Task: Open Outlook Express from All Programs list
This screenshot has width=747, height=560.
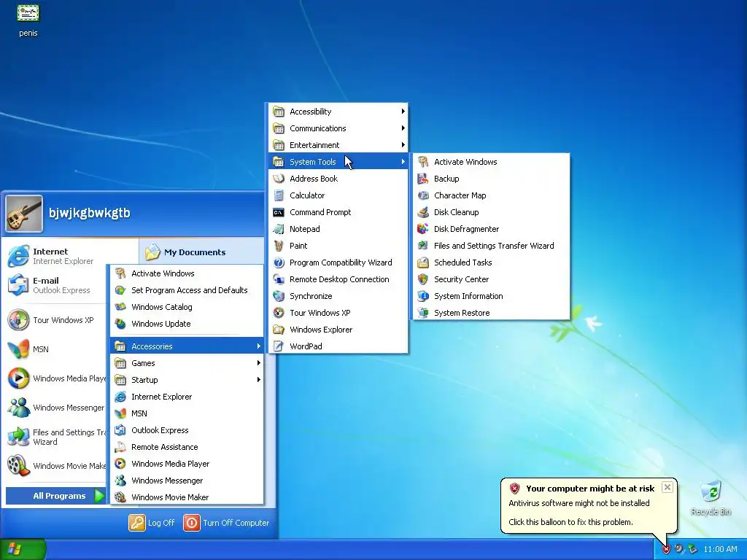Action: point(187,430)
